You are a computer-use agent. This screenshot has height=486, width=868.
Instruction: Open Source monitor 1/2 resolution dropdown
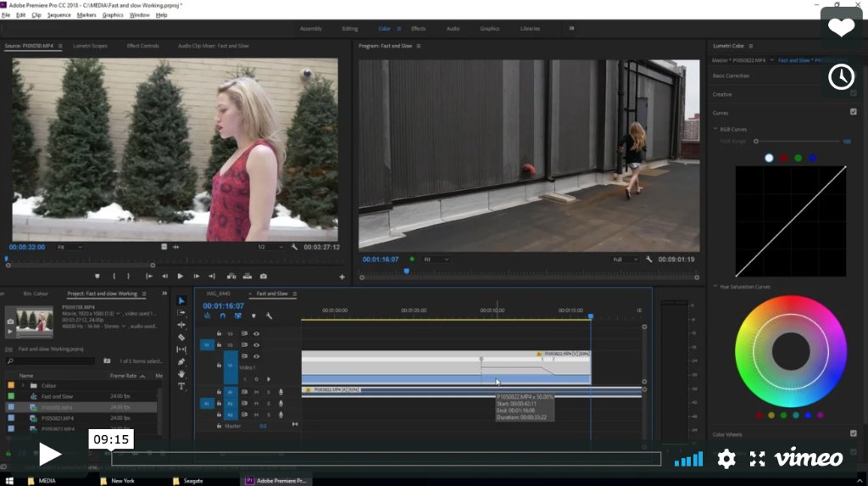[270, 247]
